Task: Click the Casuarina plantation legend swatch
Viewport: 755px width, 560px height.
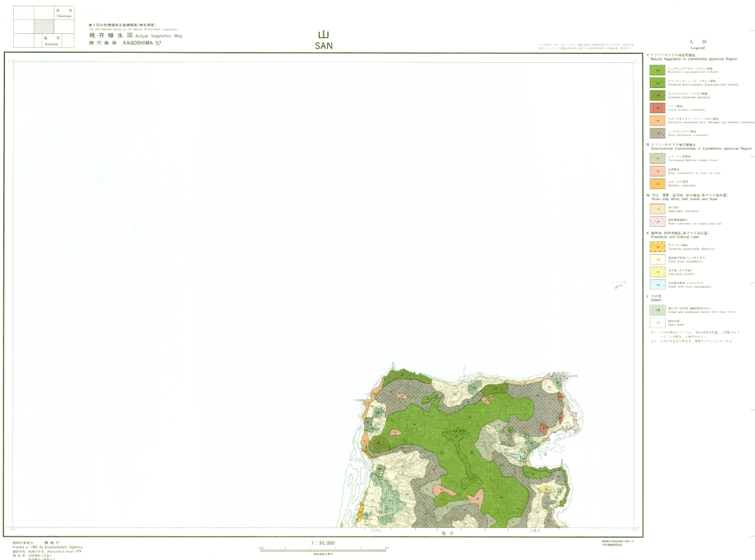Action: point(658,247)
